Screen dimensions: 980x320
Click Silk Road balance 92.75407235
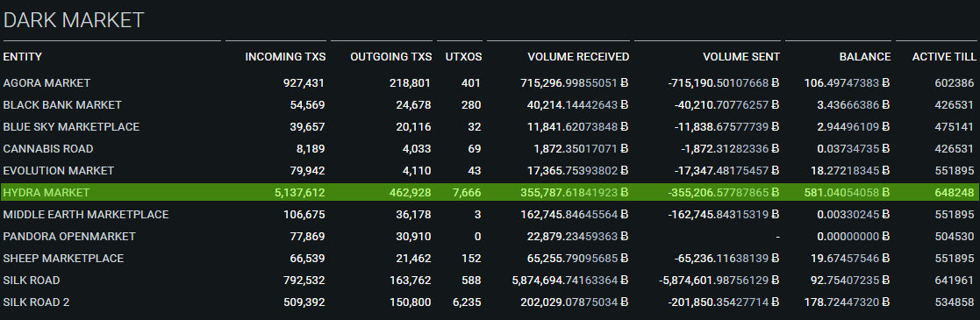pos(850,280)
